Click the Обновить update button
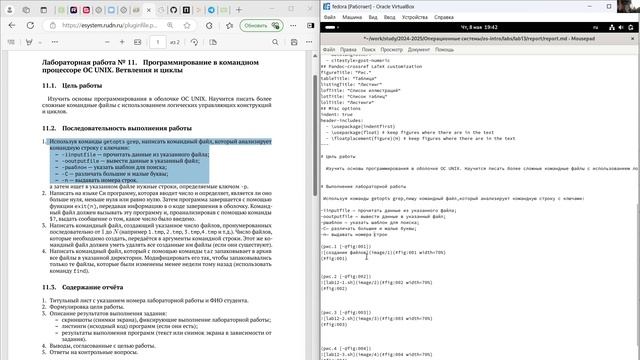 (261, 25)
